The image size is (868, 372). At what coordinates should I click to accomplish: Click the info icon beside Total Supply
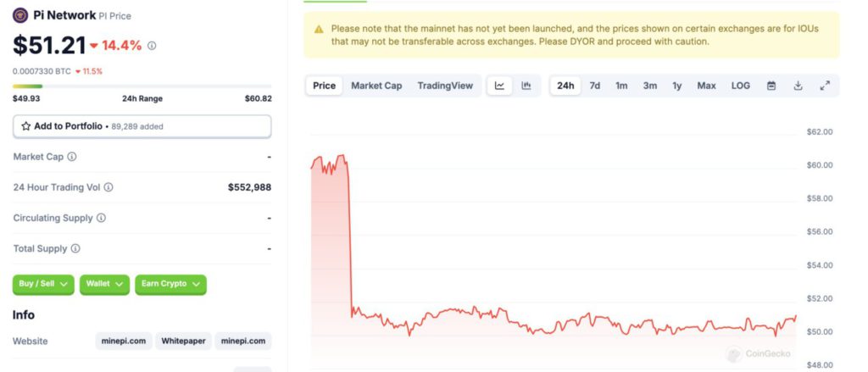[x=75, y=248]
